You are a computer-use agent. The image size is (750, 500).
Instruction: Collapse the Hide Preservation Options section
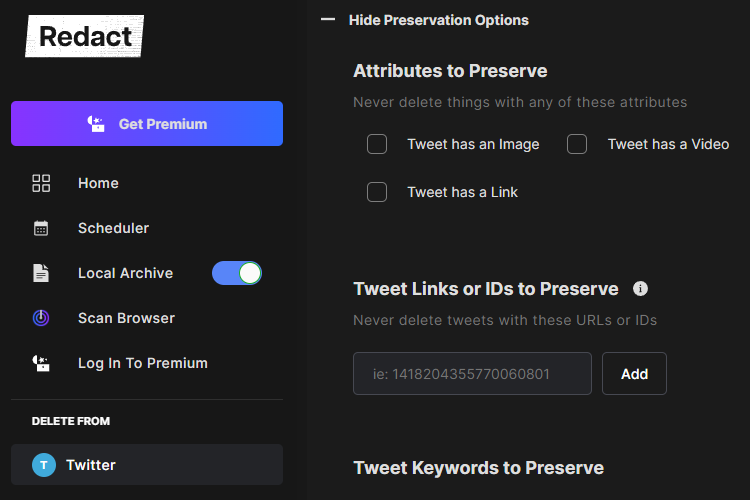(439, 20)
